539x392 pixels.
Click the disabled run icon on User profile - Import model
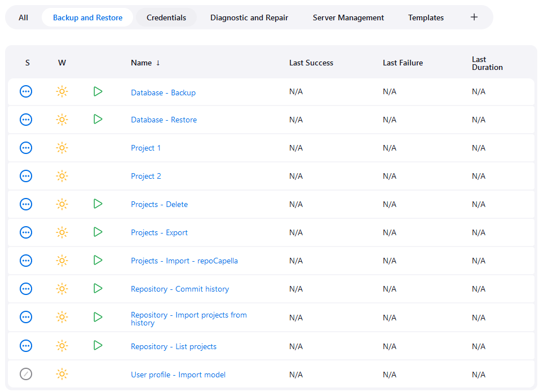point(26,374)
